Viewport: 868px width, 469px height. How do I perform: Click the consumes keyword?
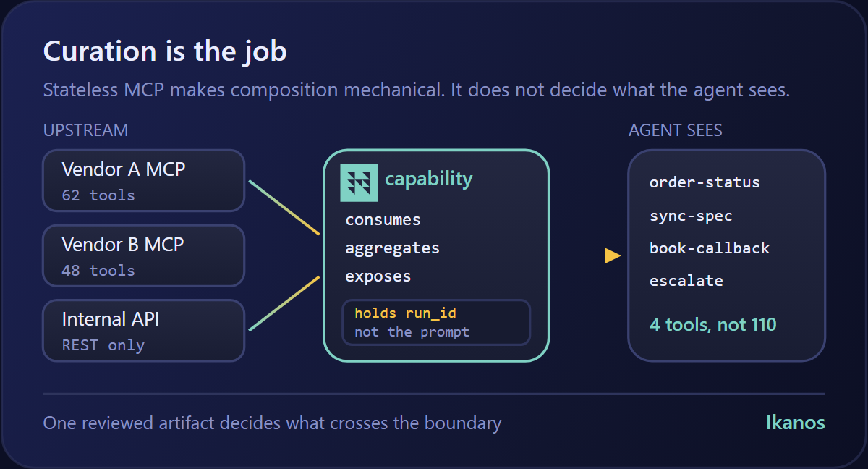click(x=383, y=219)
